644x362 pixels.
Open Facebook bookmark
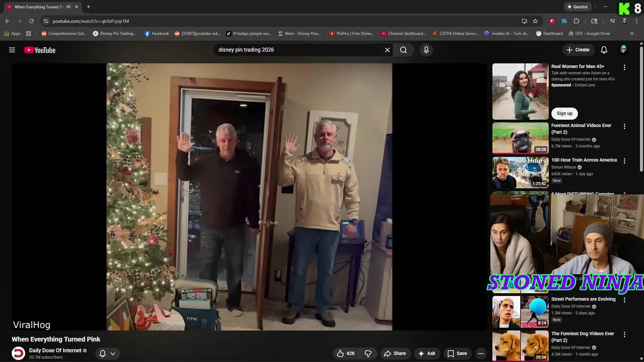click(156, 34)
